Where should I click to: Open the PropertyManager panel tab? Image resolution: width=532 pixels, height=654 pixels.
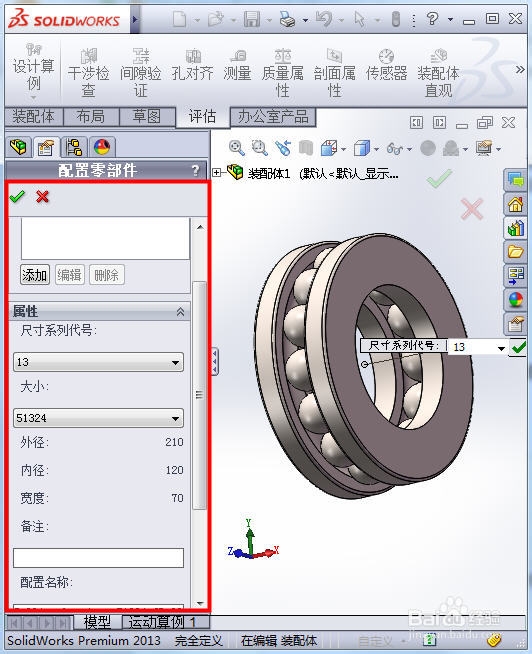[x=46, y=147]
